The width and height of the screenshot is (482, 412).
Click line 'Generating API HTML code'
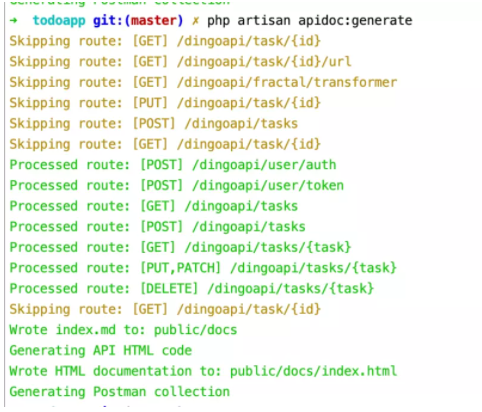point(101,351)
